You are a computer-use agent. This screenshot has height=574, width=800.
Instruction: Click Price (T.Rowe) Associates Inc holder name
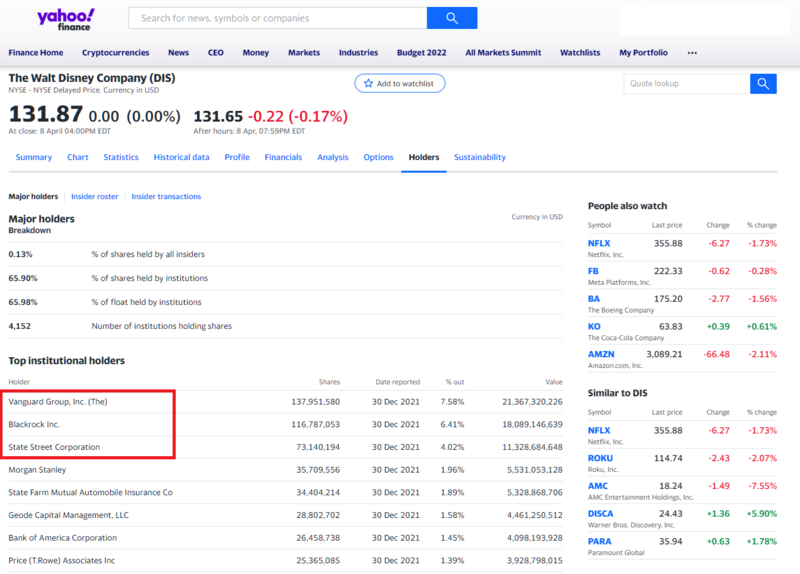point(61,560)
